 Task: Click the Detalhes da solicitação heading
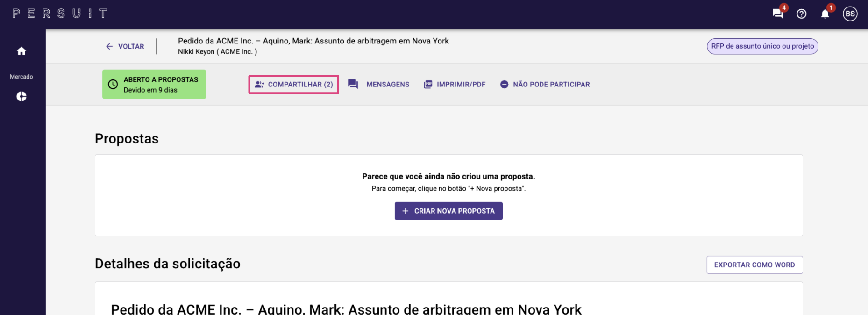coord(168,264)
